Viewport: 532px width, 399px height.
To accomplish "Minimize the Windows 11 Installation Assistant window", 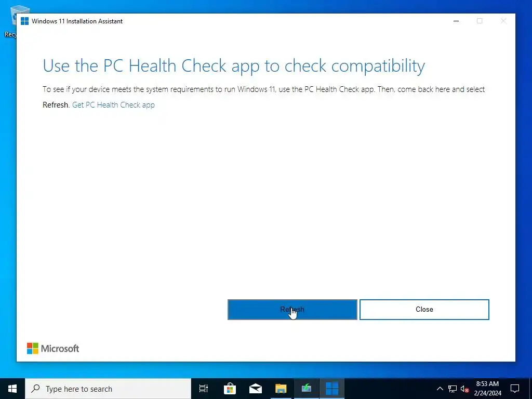I will [x=456, y=21].
